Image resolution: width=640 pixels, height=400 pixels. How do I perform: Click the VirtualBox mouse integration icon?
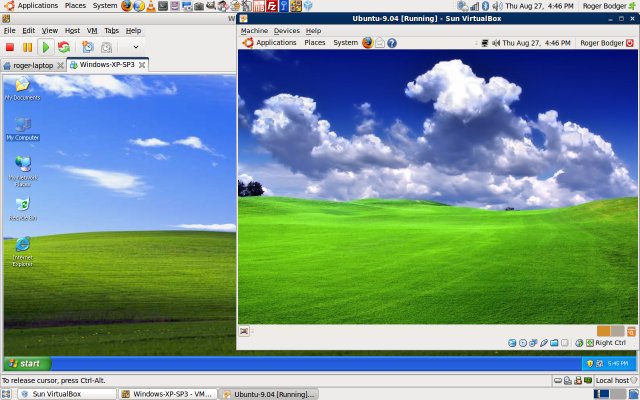(579, 343)
